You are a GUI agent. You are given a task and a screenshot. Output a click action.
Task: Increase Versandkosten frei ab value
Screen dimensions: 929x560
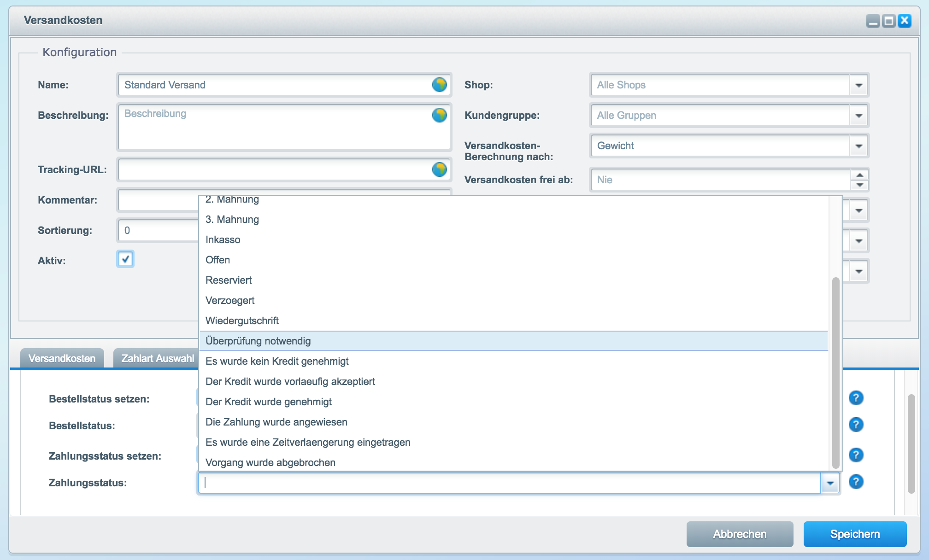point(859,175)
